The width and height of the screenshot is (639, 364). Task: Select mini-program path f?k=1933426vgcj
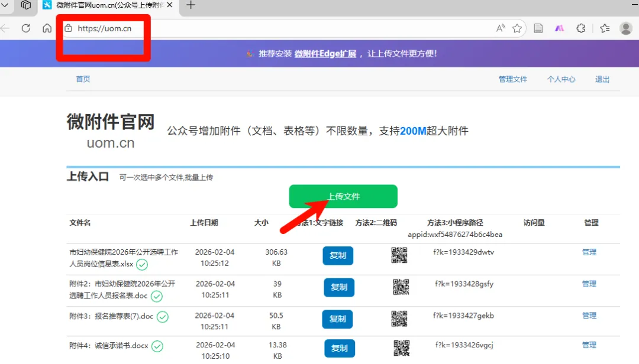464,345
